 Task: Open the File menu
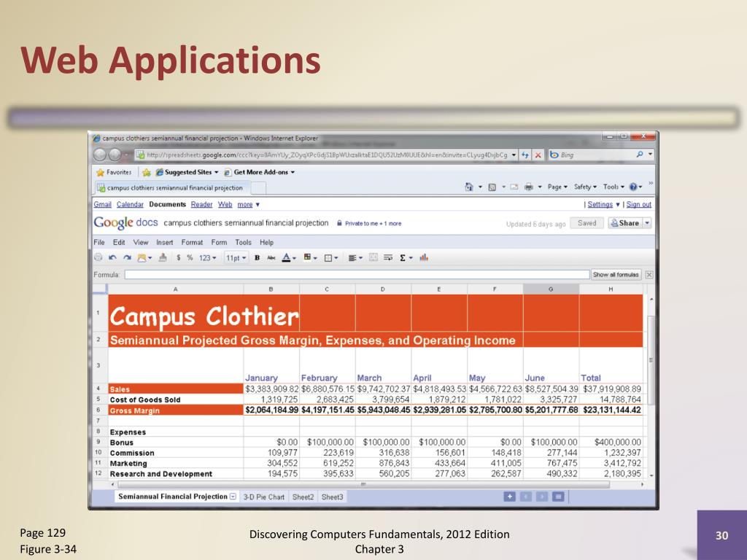(x=99, y=242)
